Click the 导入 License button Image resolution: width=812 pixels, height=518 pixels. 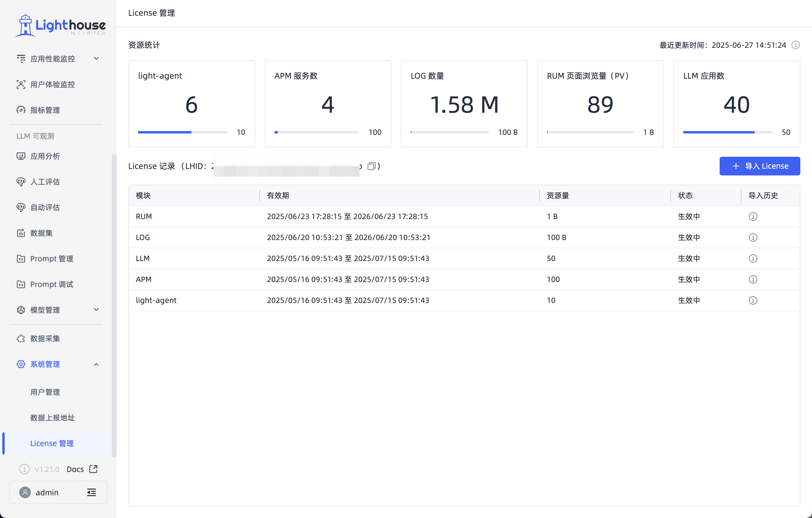[760, 166]
